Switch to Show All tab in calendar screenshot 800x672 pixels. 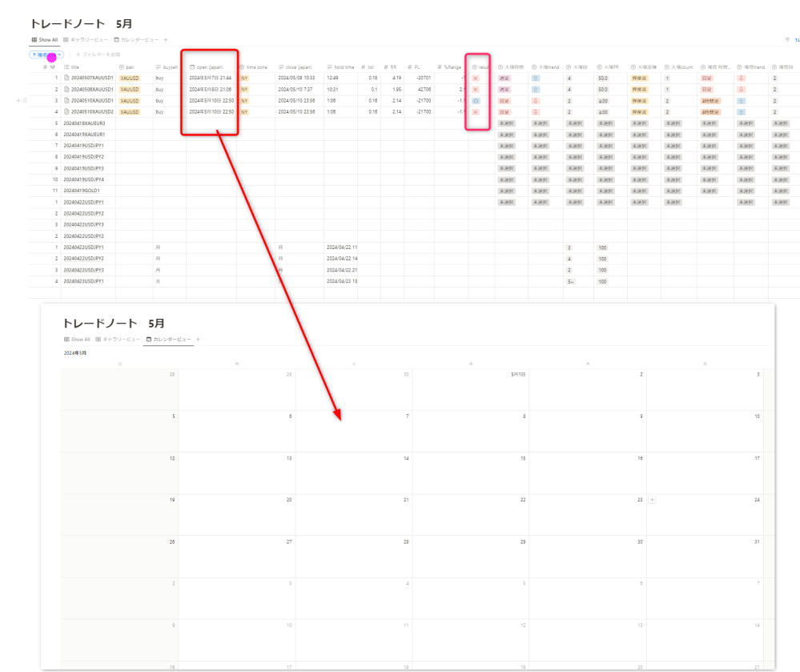pyautogui.click(x=78, y=340)
